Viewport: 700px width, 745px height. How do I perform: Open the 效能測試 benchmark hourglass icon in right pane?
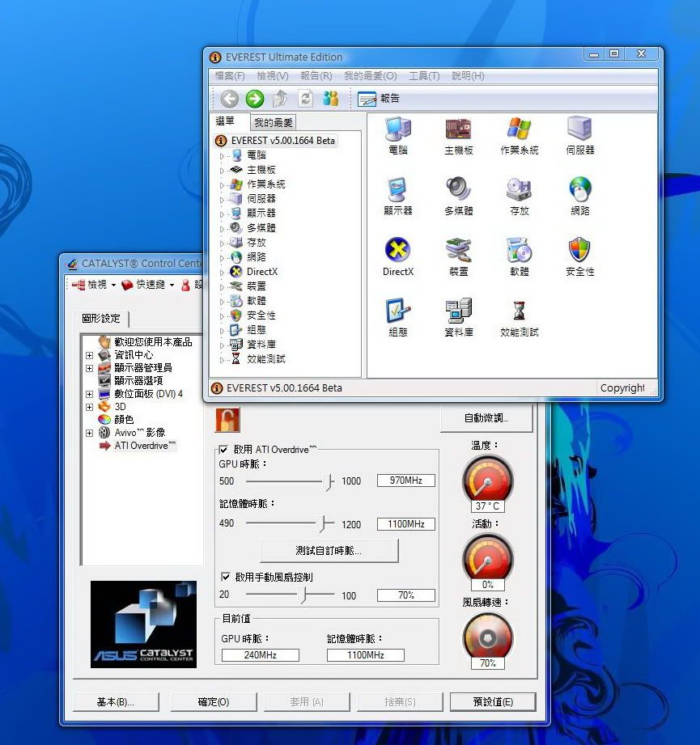click(x=520, y=317)
